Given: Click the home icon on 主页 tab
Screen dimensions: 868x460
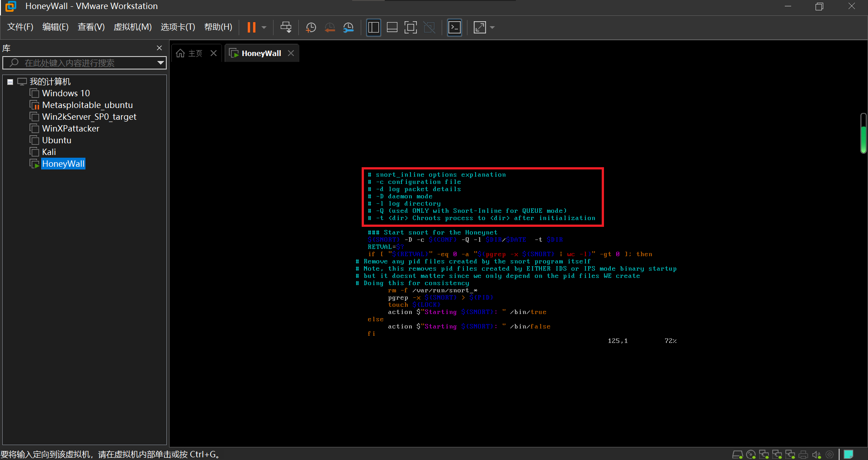Looking at the screenshot, I should [x=180, y=53].
